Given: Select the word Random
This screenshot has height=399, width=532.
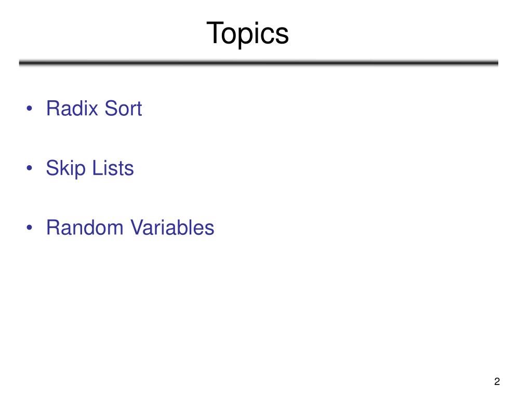Looking at the screenshot, I should 85,228.
